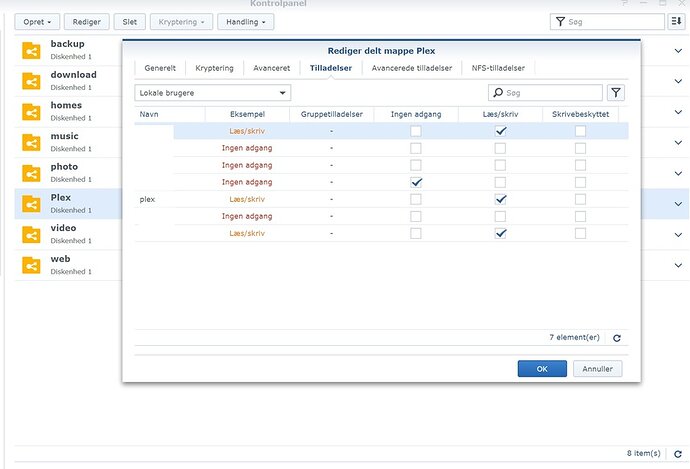
Task: Check 'Ingen adgang' for plex user
Action: [416, 199]
